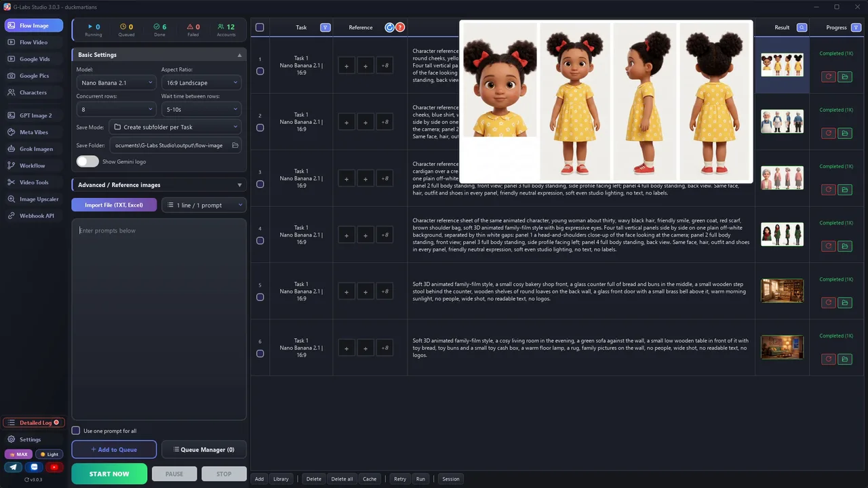This screenshot has height=488, width=868.
Task: Click the Task column filter icon
Action: pyautogui.click(x=325, y=28)
